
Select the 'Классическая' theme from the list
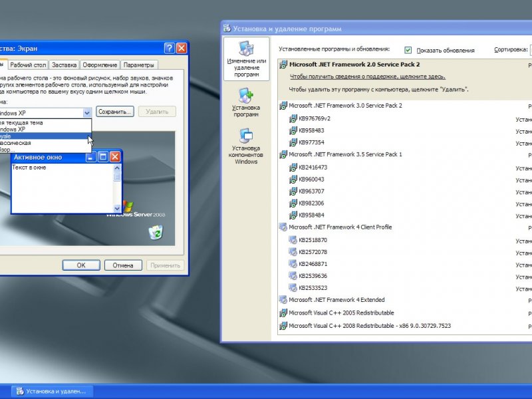coord(45,143)
